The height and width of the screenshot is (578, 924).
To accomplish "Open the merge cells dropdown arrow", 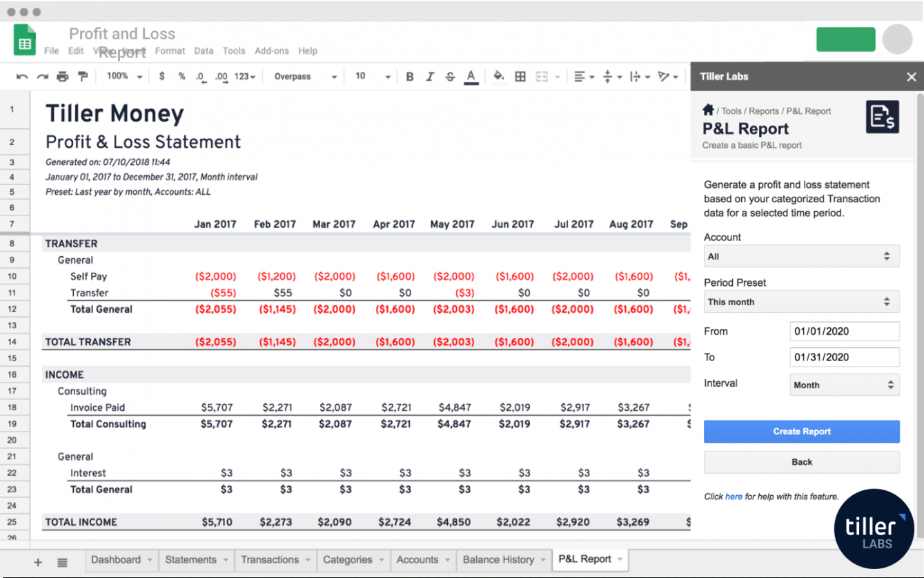I will click(558, 77).
